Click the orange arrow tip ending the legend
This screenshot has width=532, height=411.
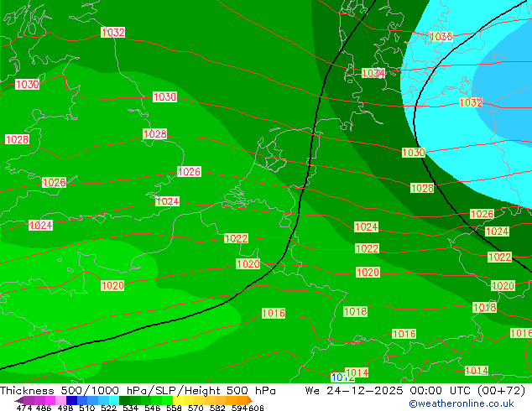pyautogui.click(x=250, y=400)
